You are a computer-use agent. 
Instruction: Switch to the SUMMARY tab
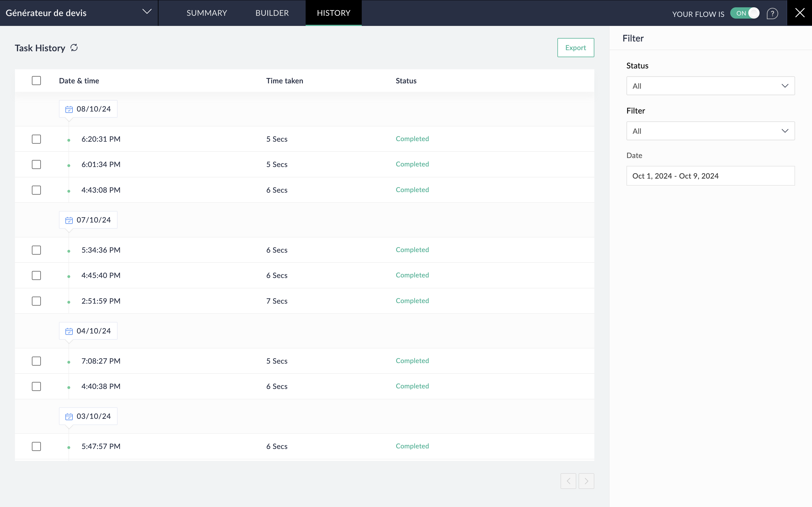point(207,13)
